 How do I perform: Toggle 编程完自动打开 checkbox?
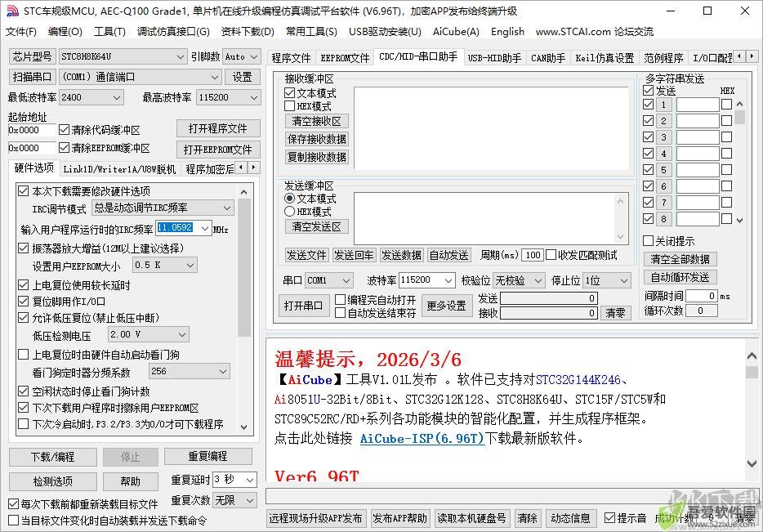340,299
